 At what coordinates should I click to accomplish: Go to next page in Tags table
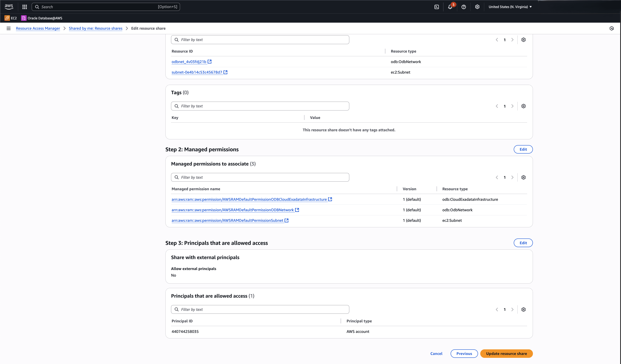(512, 106)
